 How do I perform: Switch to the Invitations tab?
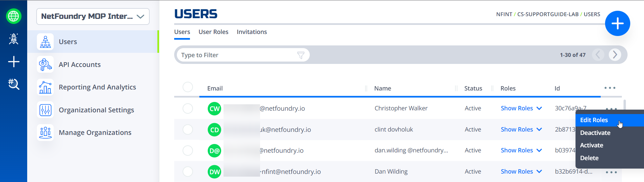(252, 32)
